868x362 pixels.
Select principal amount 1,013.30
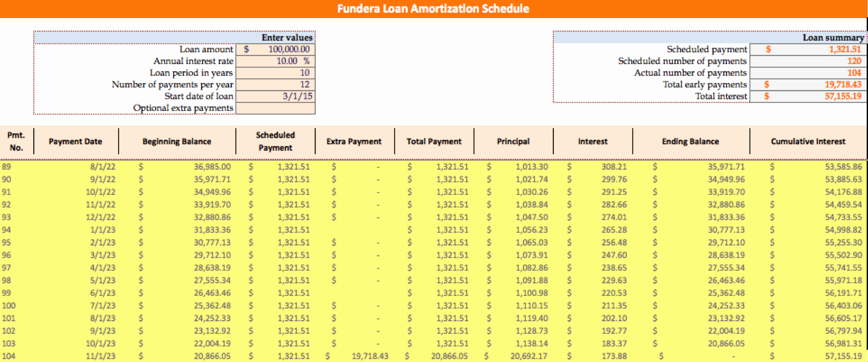coord(532,167)
